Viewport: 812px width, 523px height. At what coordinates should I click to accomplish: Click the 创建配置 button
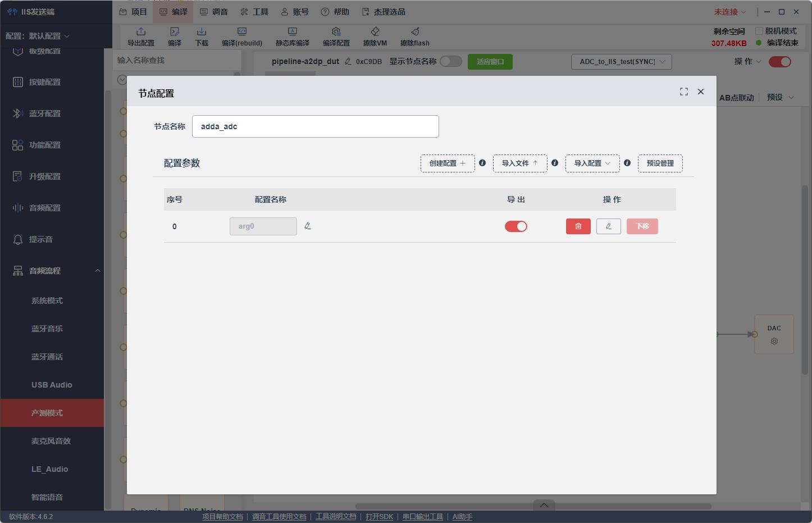tap(448, 163)
